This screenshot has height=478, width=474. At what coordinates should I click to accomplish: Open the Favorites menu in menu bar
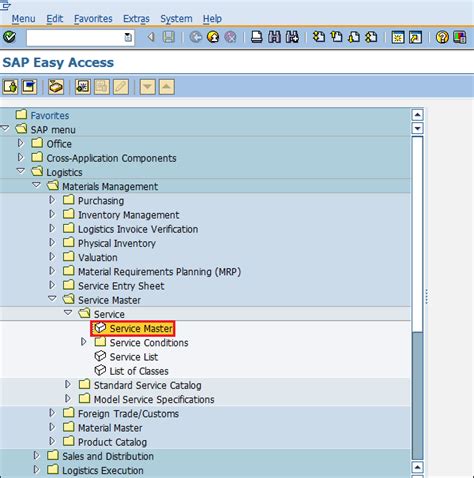[93, 19]
